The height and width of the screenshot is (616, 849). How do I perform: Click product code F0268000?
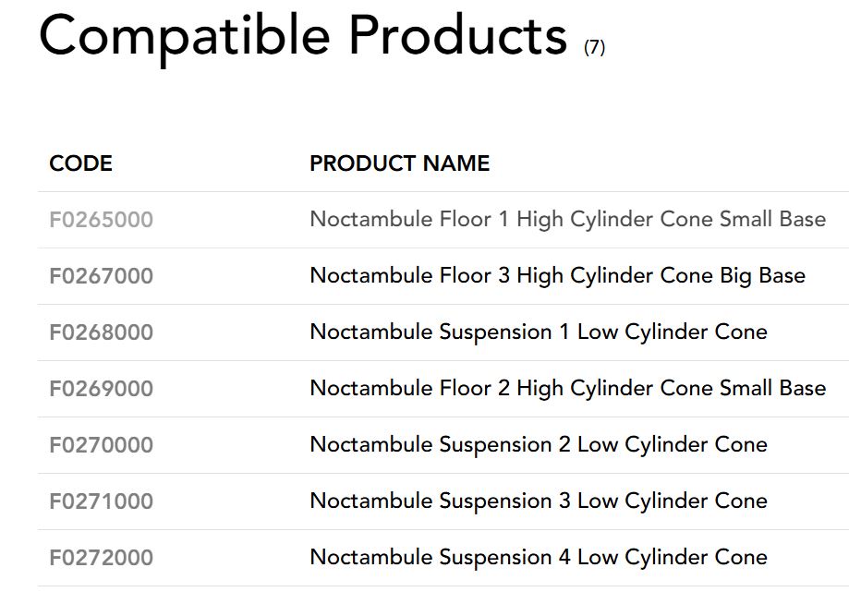(101, 332)
